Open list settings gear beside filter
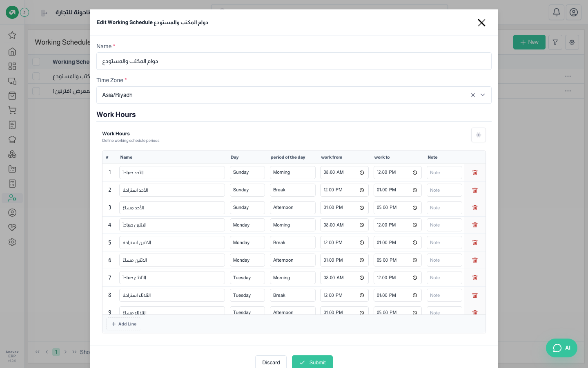Image resolution: width=588 pixels, height=368 pixels. [x=572, y=42]
